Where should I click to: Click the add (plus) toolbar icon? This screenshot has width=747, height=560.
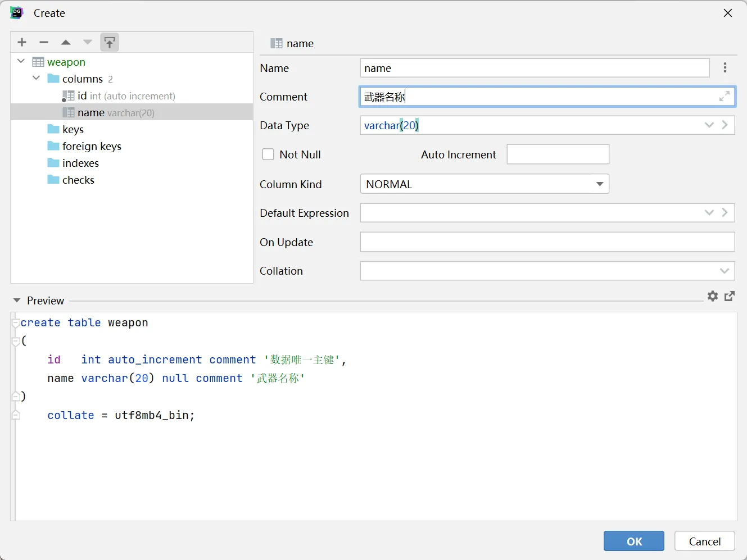pos(22,42)
